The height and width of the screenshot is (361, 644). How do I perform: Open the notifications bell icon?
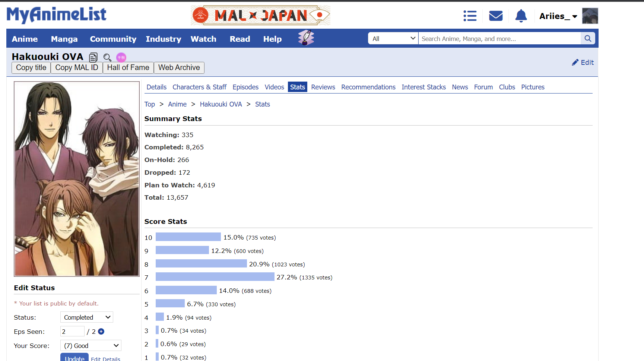click(x=521, y=16)
